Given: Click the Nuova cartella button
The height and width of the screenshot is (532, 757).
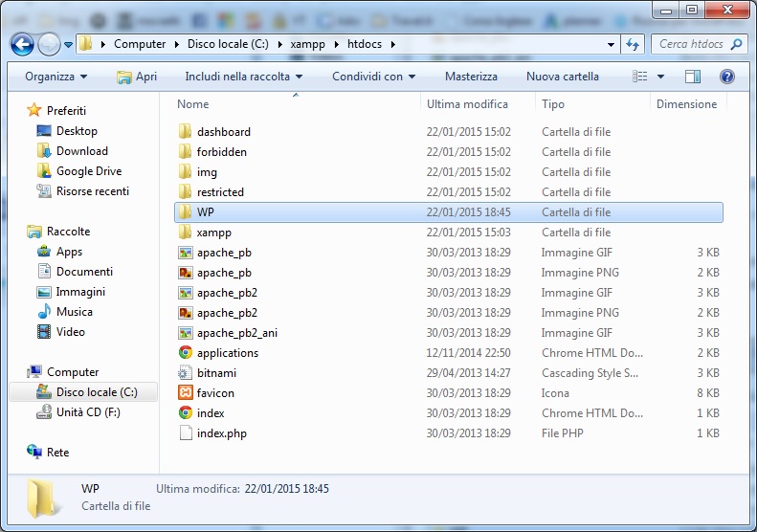Looking at the screenshot, I should [x=563, y=77].
